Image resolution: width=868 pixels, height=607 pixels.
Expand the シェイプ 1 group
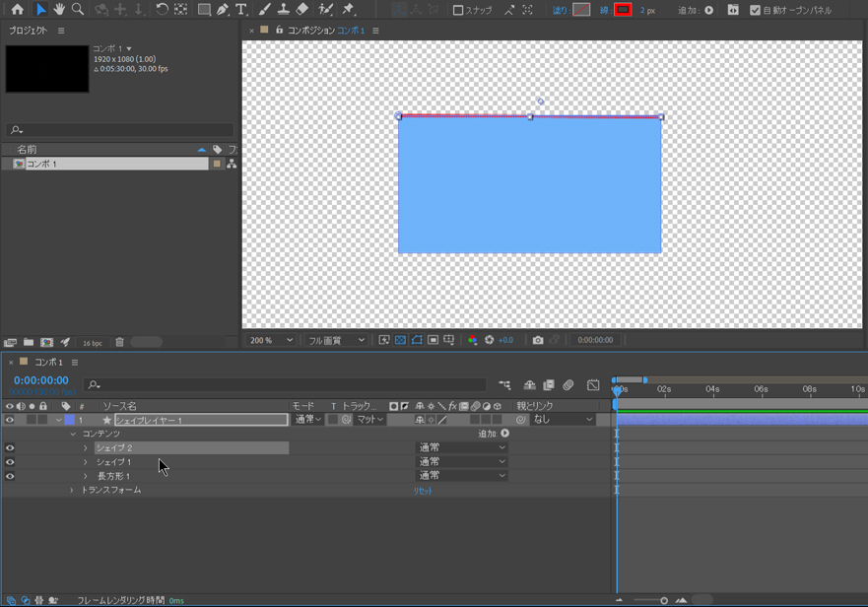pyautogui.click(x=86, y=462)
